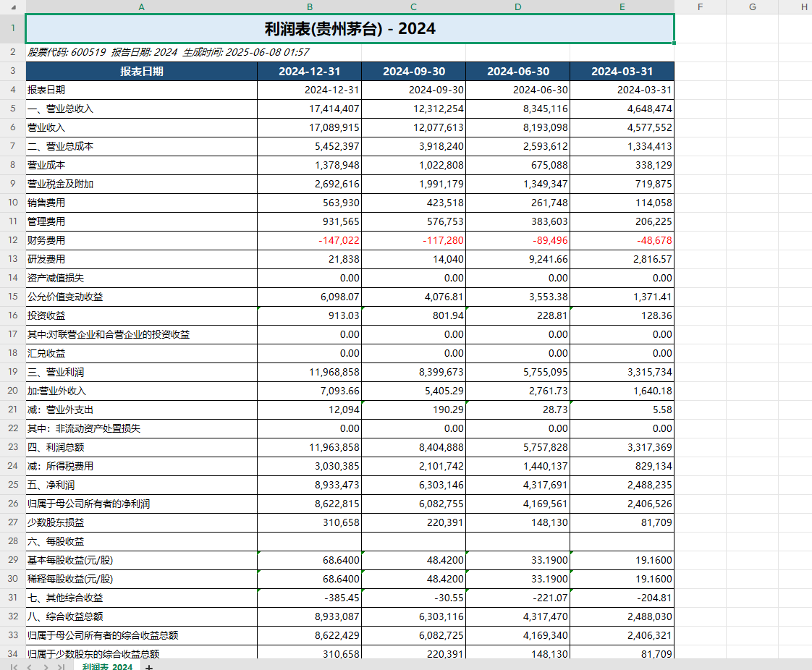Go to next sheet using arrow
This screenshot has height=670, width=812.
[x=46, y=667]
